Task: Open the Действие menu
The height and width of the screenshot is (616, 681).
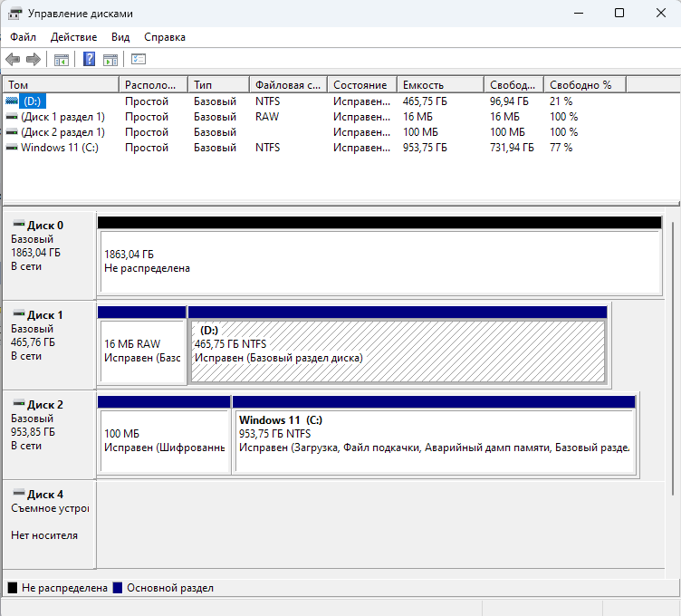Action: (74, 37)
